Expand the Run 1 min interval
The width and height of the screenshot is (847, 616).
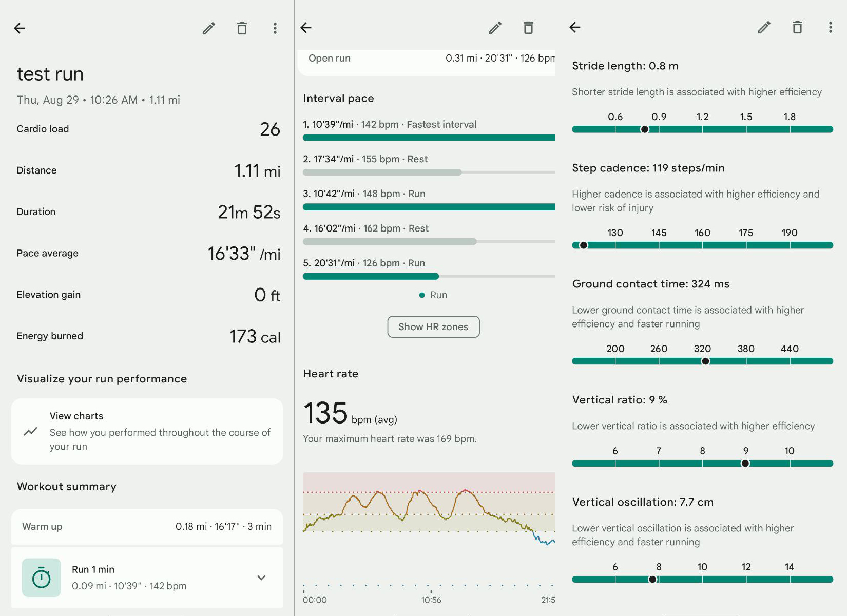(261, 577)
